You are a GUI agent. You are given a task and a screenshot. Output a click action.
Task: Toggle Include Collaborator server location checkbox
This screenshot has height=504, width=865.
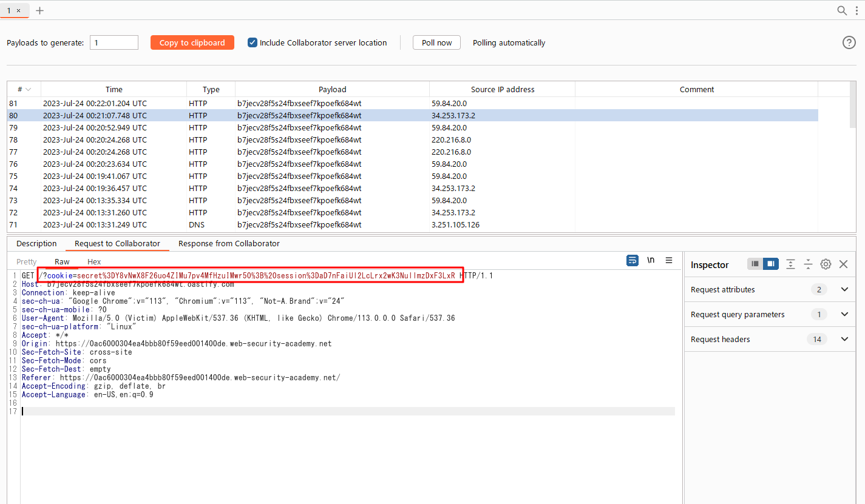(x=253, y=42)
